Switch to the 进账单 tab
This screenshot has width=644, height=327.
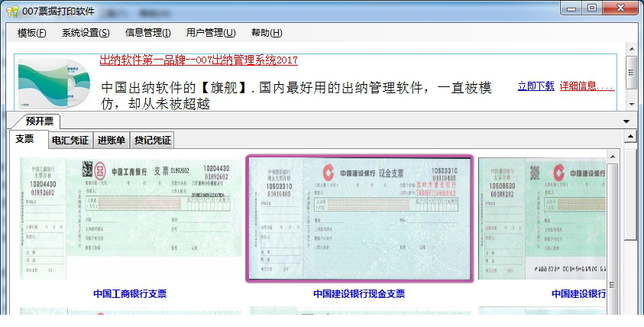coord(112,141)
